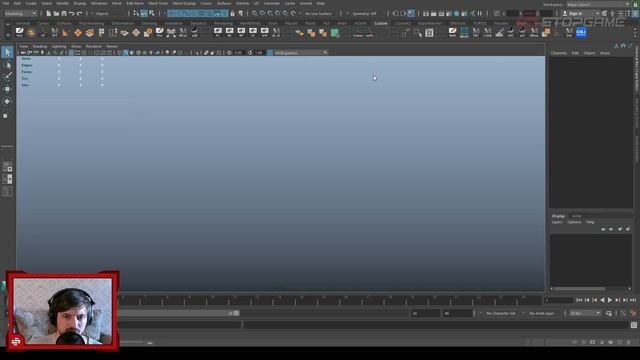Click the blue OBJ shelf icon
The height and width of the screenshot is (360, 640).
581,32
